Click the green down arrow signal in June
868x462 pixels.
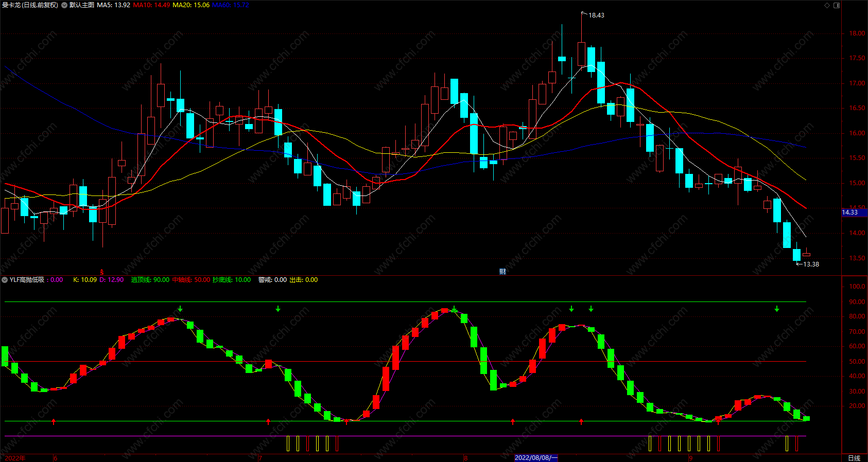[180, 309]
